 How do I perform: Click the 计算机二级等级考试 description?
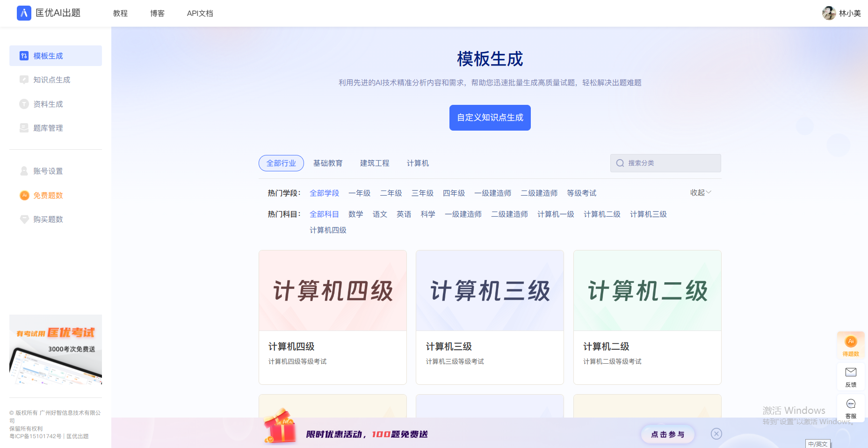pos(612,361)
